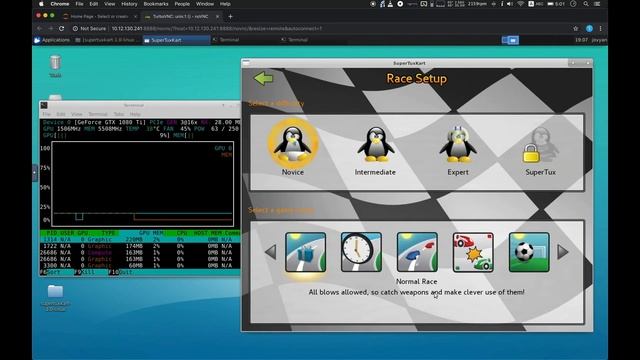This screenshot has height=360, width=640.
Task: Click the left-edge panel handle of VNC
Action: (x=34, y=173)
